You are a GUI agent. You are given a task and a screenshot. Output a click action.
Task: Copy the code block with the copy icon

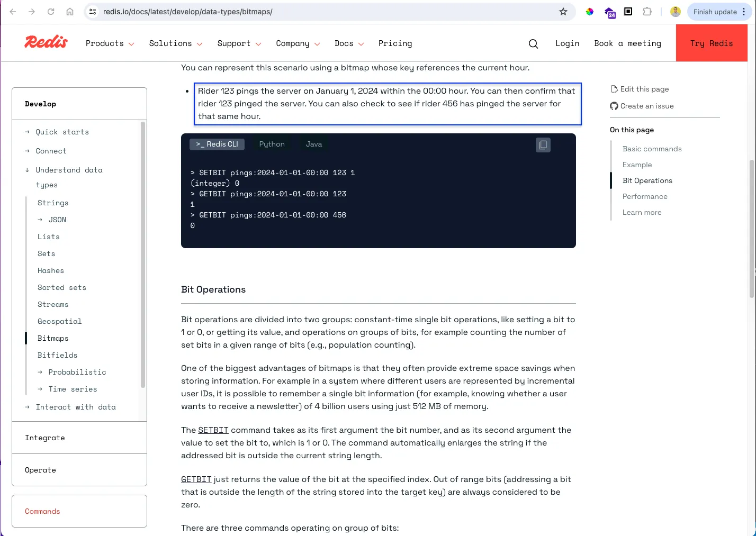click(x=543, y=145)
